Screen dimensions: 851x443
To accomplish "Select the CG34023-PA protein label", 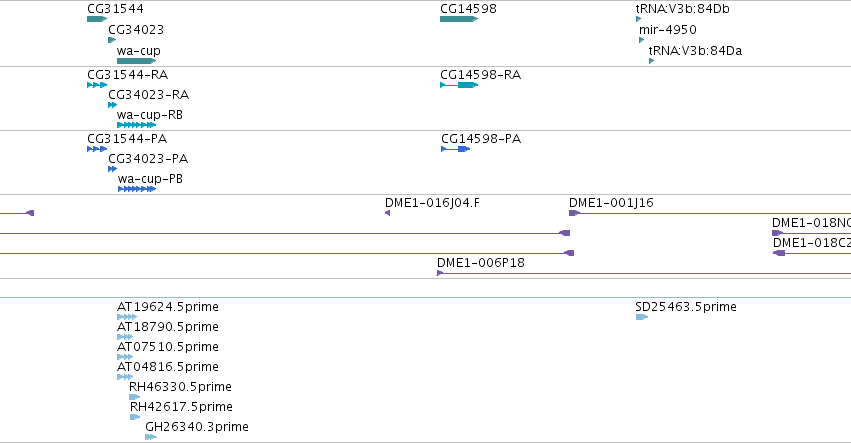I will click(148, 159).
